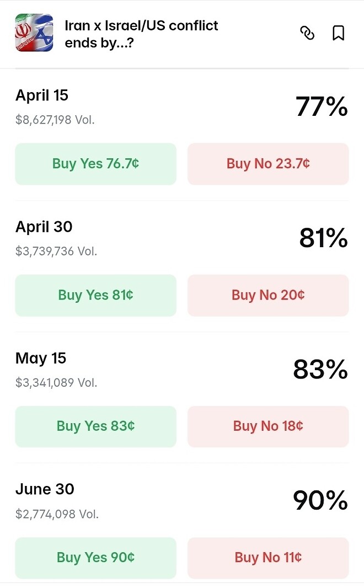
Task: Select Buy No 18¢ for May 15
Action: 268,426
